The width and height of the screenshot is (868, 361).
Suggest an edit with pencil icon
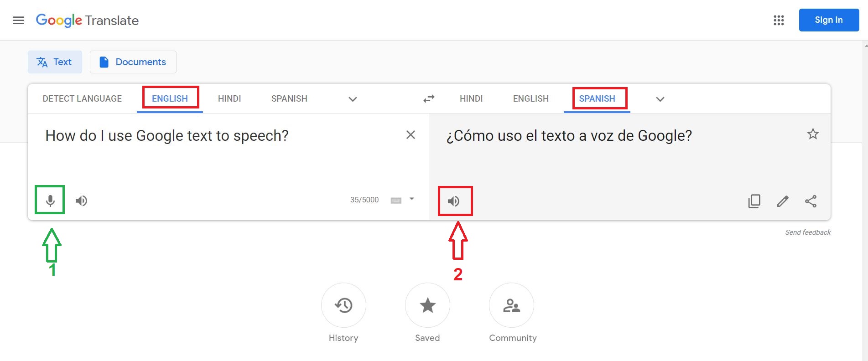783,201
